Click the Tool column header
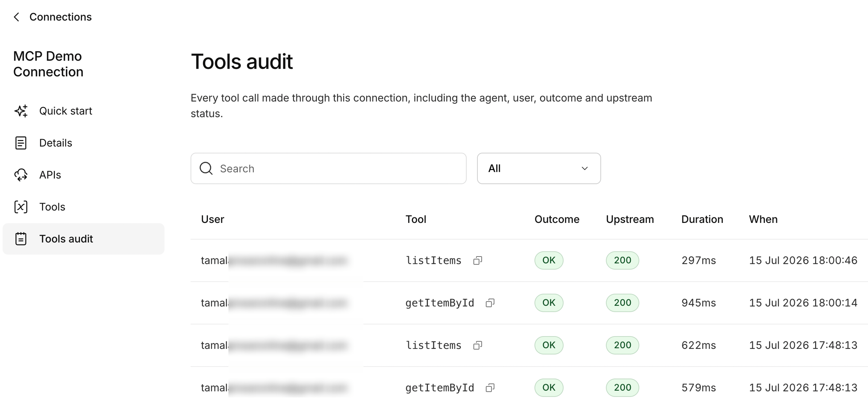This screenshot has width=868, height=406. (x=416, y=219)
